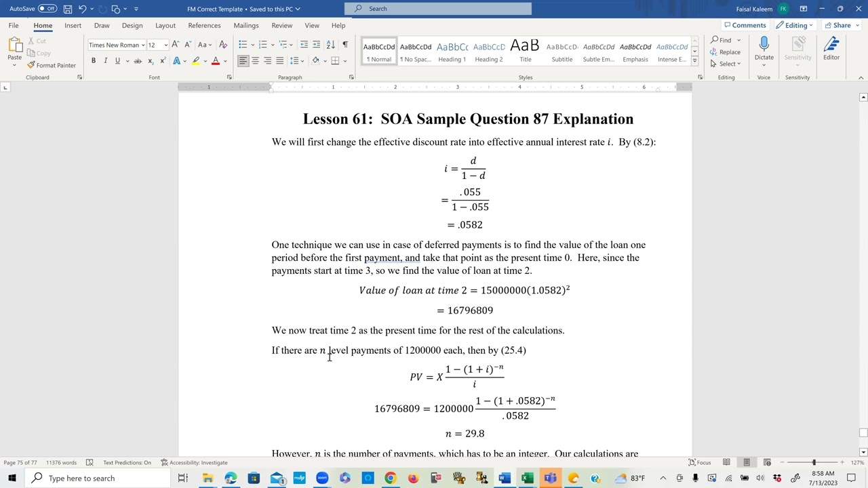
Task: Open font size dropdown
Action: [165, 45]
